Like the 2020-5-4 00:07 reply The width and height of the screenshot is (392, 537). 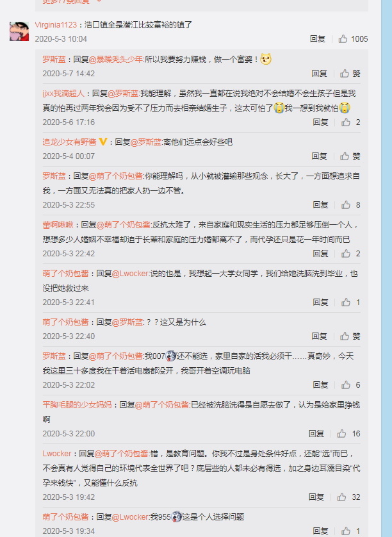tap(350, 156)
